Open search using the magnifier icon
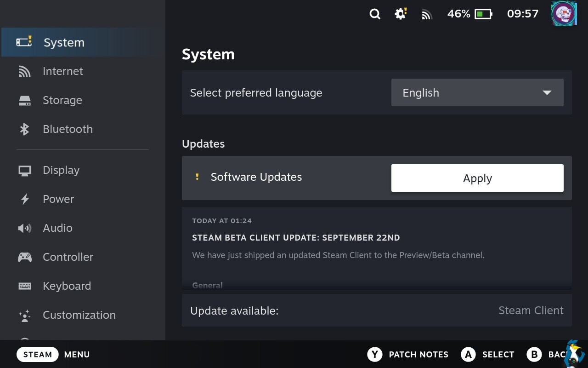The width and height of the screenshot is (588, 368). (375, 14)
